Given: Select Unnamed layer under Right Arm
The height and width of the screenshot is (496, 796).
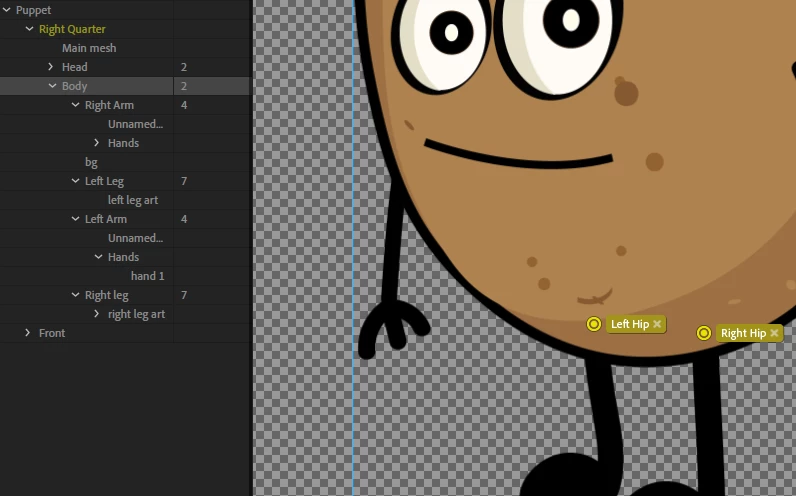Looking at the screenshot, I should (135, 124).
